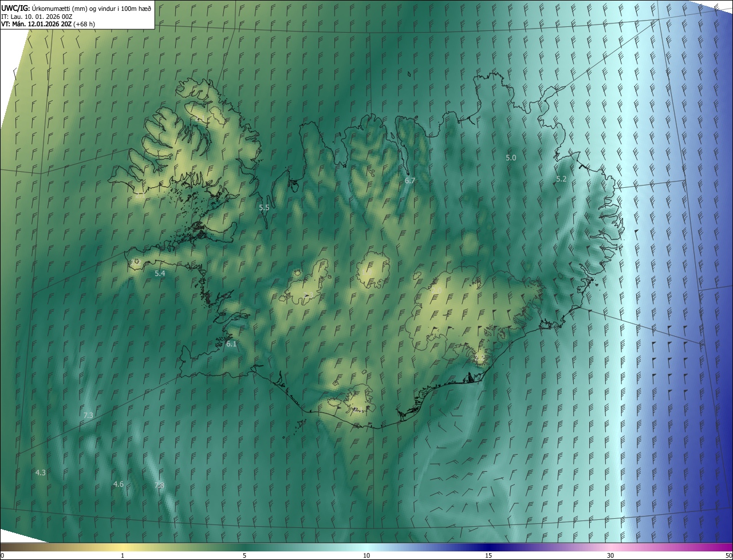Click the legend tick label 15
The image size is (733, 560).
pos(488,556)
